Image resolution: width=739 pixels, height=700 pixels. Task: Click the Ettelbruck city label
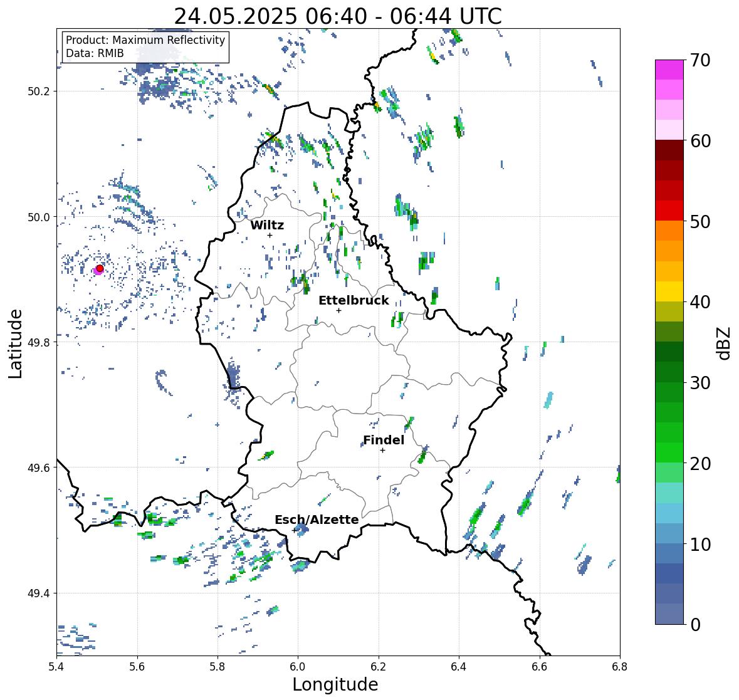click(x=354, y=301)
